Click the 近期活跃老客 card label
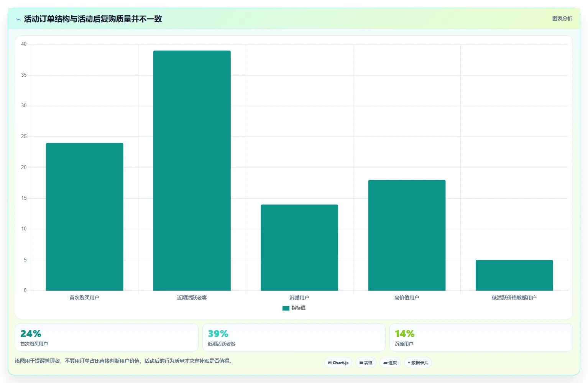588x383 pixels. 222,344
